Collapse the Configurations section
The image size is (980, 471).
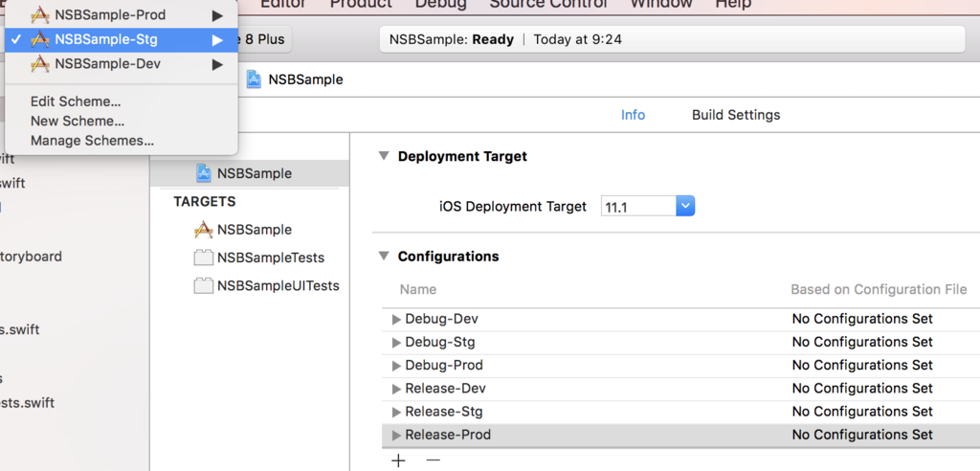click(383, 257)
